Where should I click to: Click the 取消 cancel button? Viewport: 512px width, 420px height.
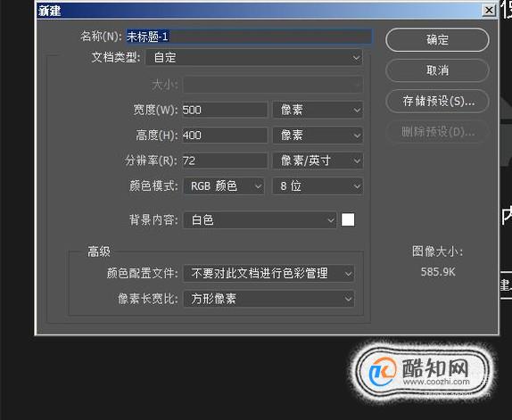437,70
